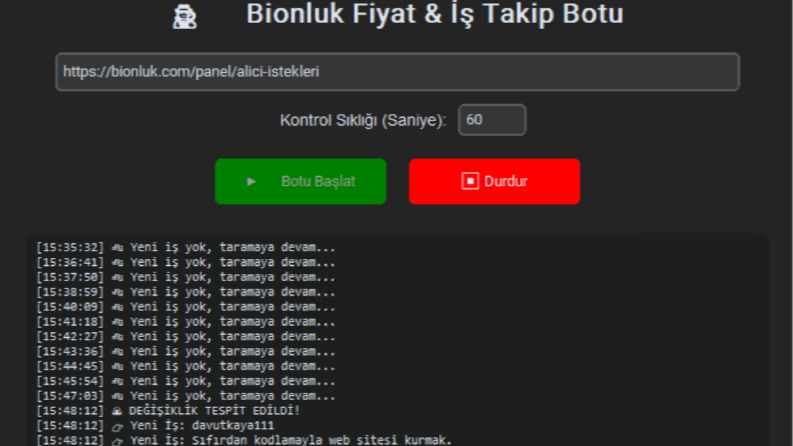
Task: Click the alert icon on the 15:48:12 change line
Action: tap(117, 411)
